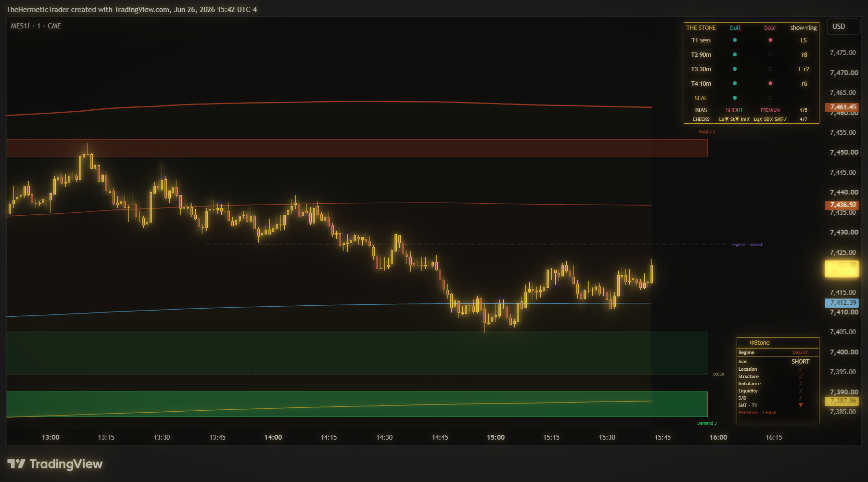This screenshot has height=482, width=868.
Task: Click the bull dot in T2 90m row
Action: click(x=735, y=54)
